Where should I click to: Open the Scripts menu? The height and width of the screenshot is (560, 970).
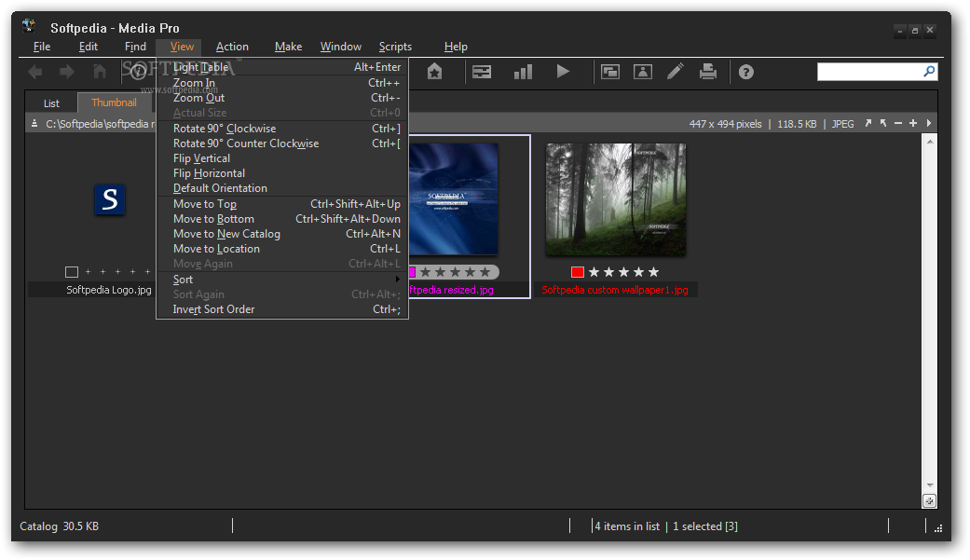click(x=395, y=47)
